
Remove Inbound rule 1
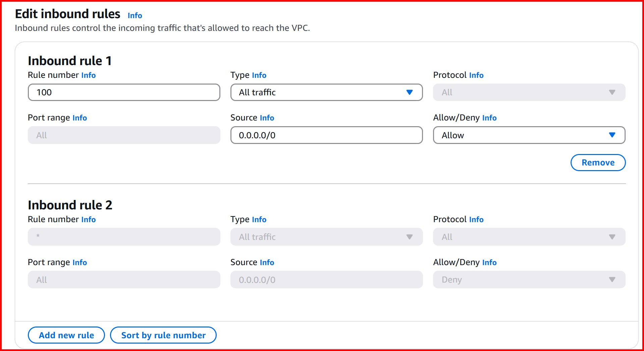pos(598,163)
